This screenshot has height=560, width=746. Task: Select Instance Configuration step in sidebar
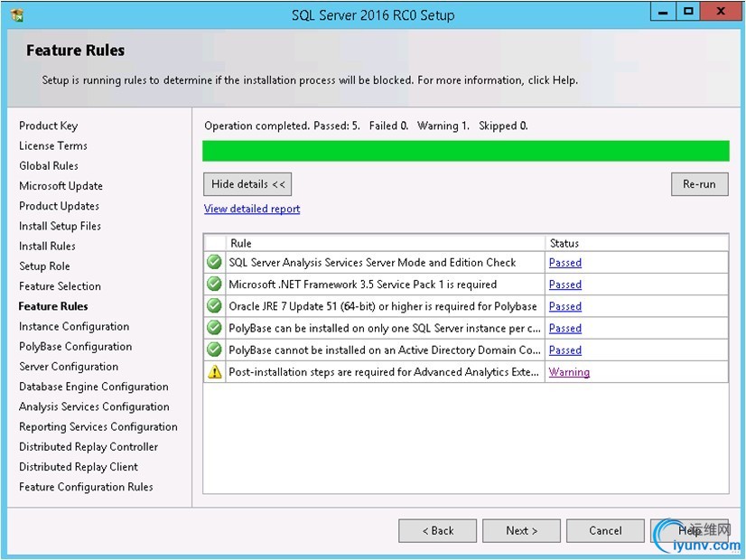(x=74, y=326)
